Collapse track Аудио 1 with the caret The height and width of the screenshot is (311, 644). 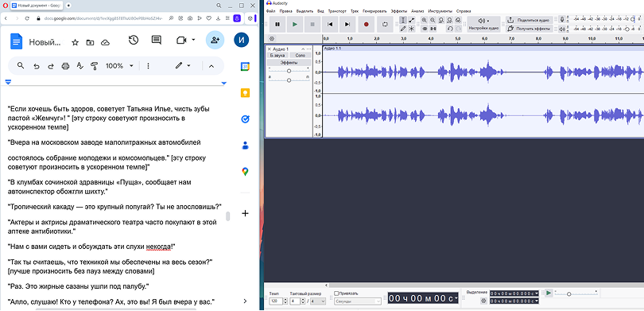303,49
